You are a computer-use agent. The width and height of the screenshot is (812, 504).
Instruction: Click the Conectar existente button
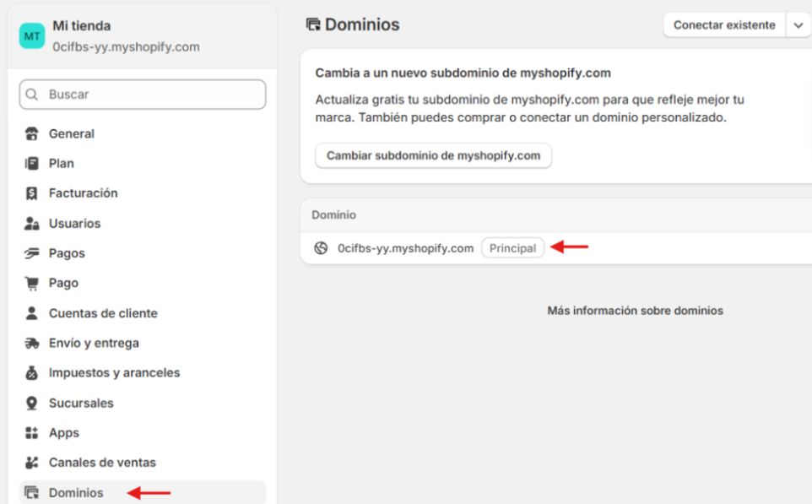coord(724,24)
